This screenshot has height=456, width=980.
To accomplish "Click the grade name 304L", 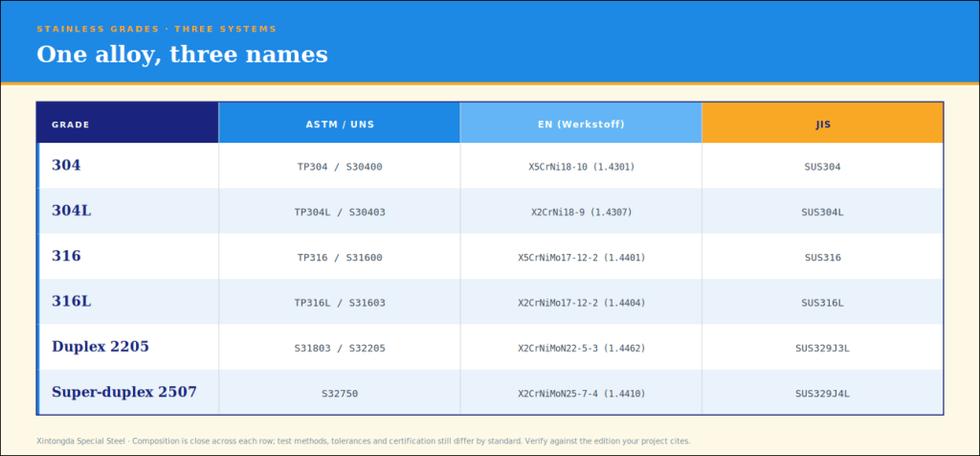I will (71, 211).
